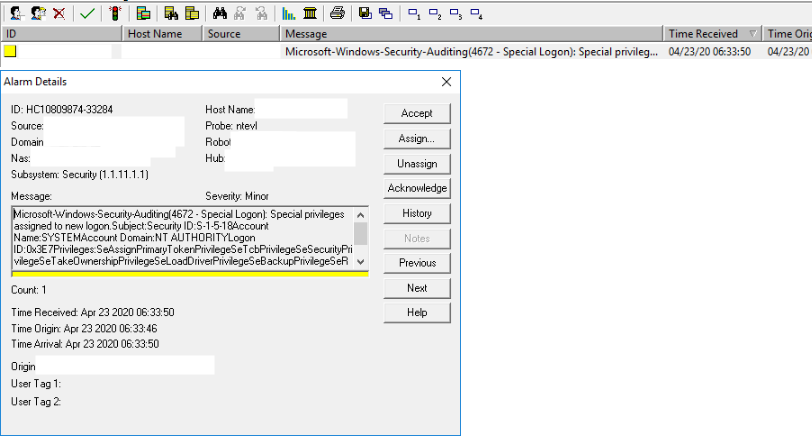Select the filter preset 1 icon

tap(414, 14)
